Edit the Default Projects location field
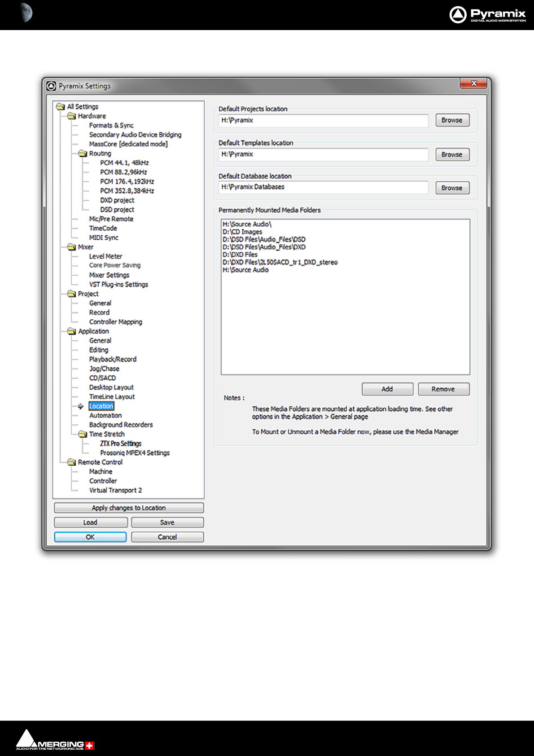Image resolution: width=534 pixels, height=756 pixels. pos(323,120)
